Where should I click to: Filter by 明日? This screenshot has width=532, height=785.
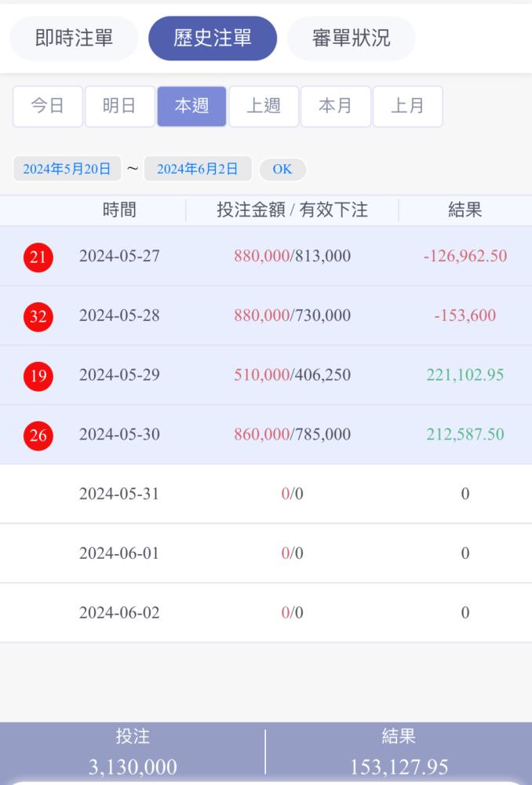(119, 106)
